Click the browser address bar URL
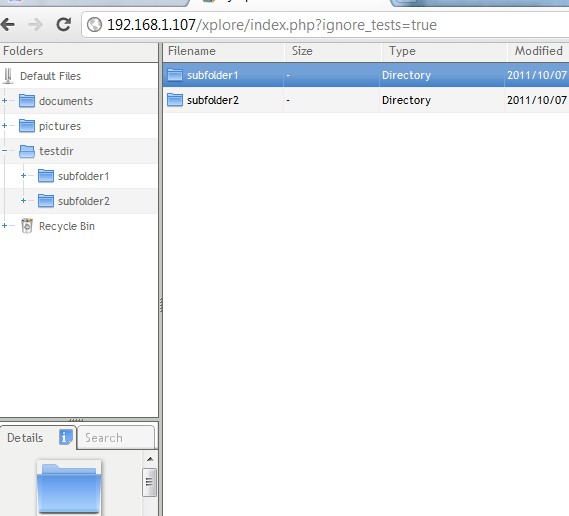 pos(272,25)
